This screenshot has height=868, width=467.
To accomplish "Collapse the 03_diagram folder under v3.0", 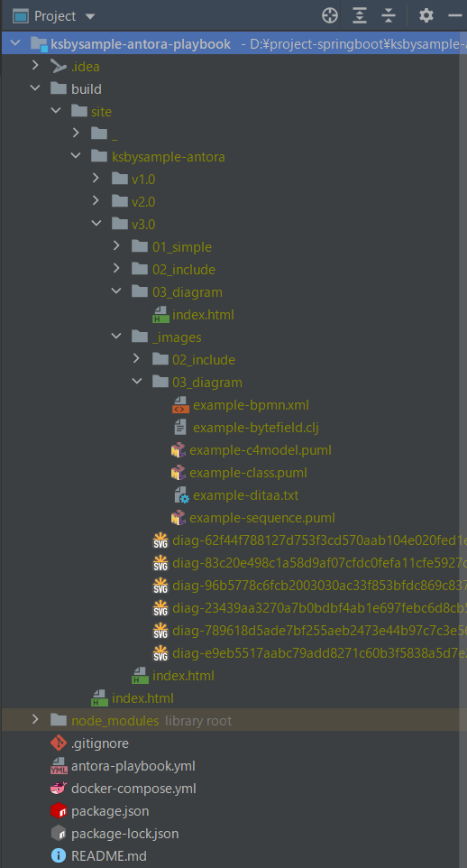I will point(116,291).
